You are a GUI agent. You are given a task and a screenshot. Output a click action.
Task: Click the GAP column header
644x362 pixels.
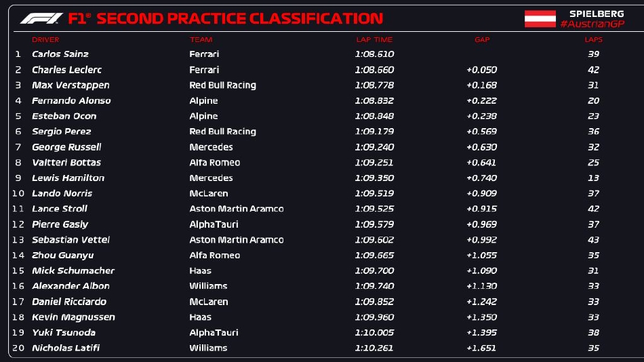481,40
